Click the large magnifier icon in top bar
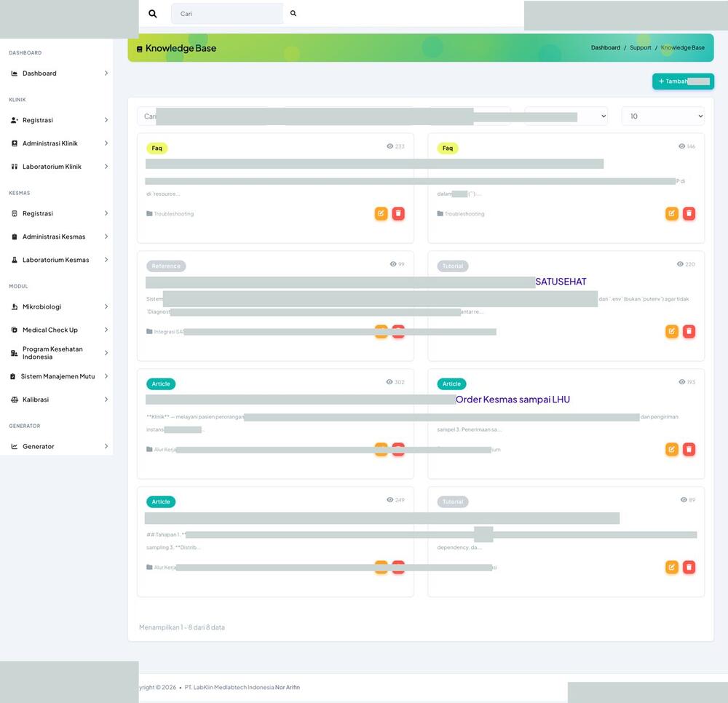728x703 pixels. tap(152, 14)
